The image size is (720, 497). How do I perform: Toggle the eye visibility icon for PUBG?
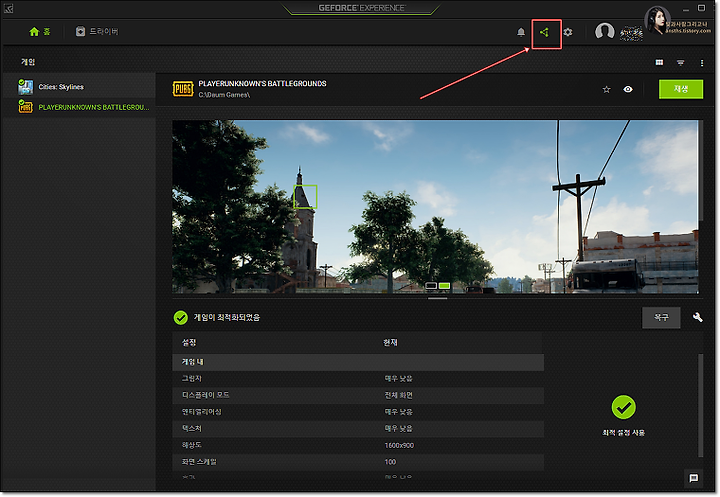(x=628, y=89)
